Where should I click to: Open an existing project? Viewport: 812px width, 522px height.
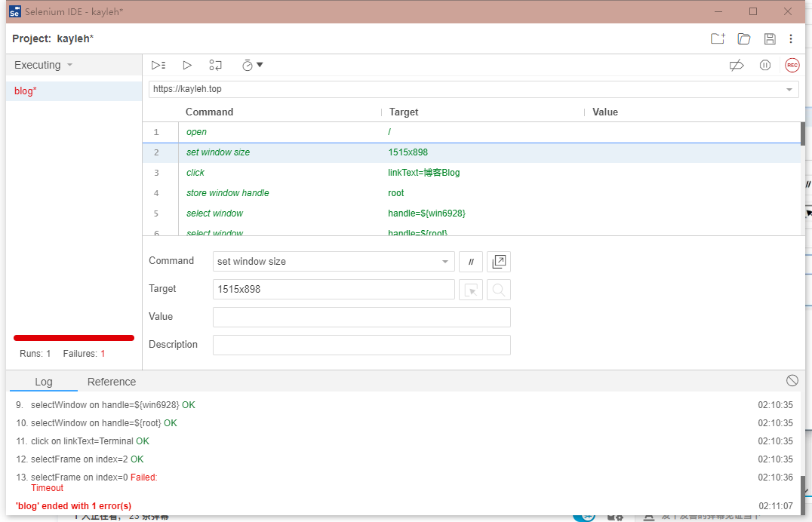[744, 38]
